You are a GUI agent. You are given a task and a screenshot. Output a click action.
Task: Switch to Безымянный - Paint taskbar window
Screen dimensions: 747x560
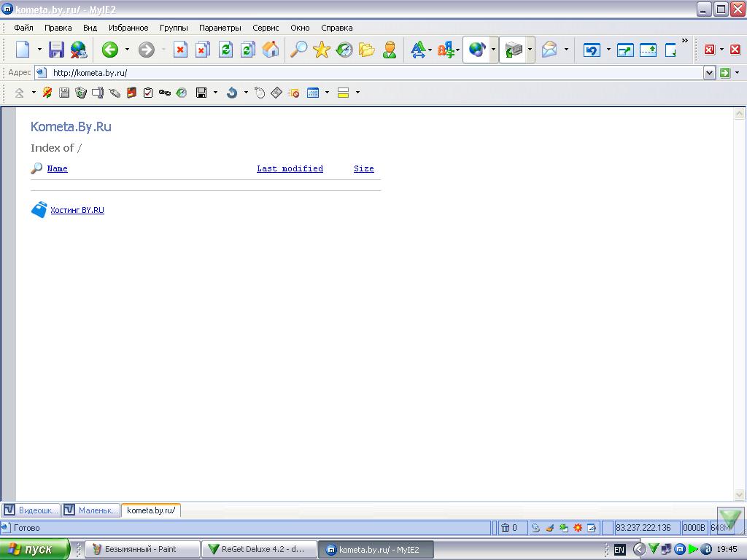(143, 549)
